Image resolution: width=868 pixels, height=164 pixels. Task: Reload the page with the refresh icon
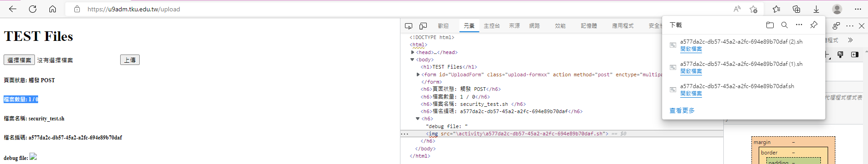pyautogui.click(x=33, y=9)
